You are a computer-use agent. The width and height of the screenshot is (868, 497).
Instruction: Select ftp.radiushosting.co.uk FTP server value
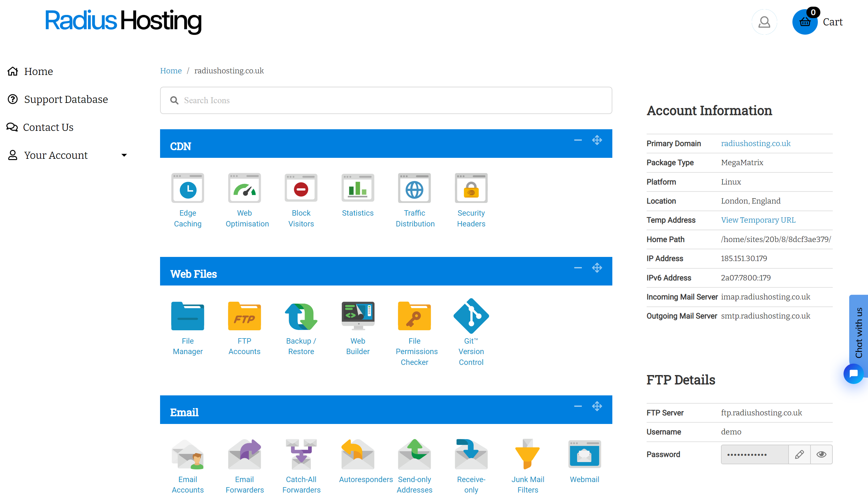(762, 413)
